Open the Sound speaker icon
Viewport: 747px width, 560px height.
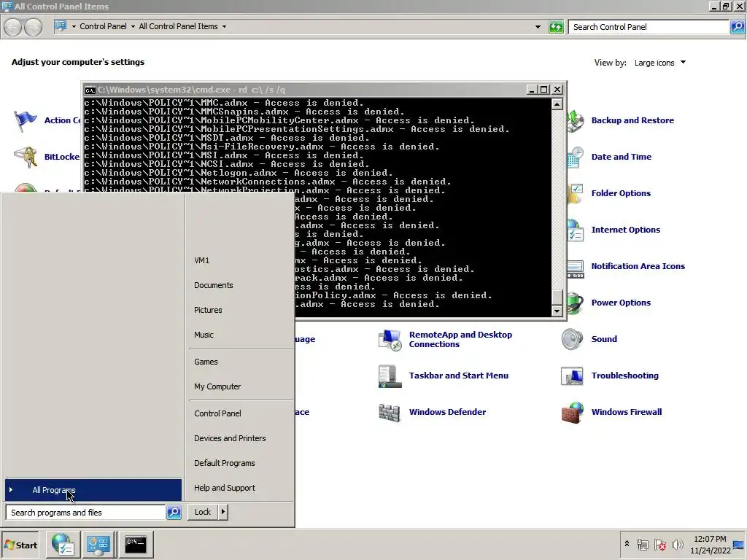(x=572, y=339)
